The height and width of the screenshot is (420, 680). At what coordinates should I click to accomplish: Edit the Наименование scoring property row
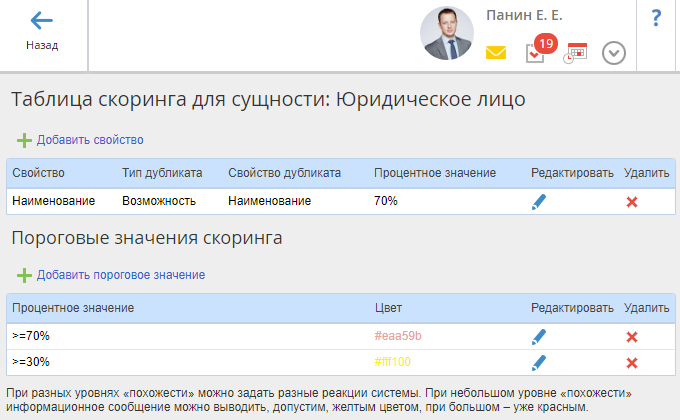coord(540,201)
